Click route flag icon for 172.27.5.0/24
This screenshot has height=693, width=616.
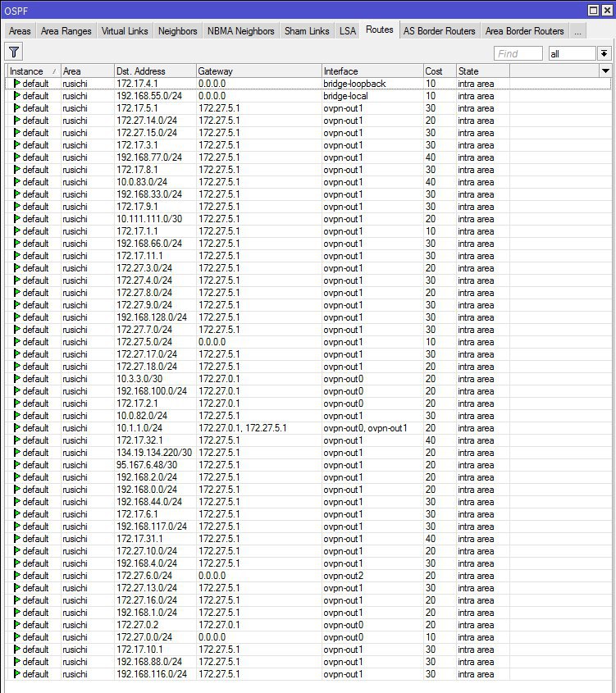tap(17, 342)
